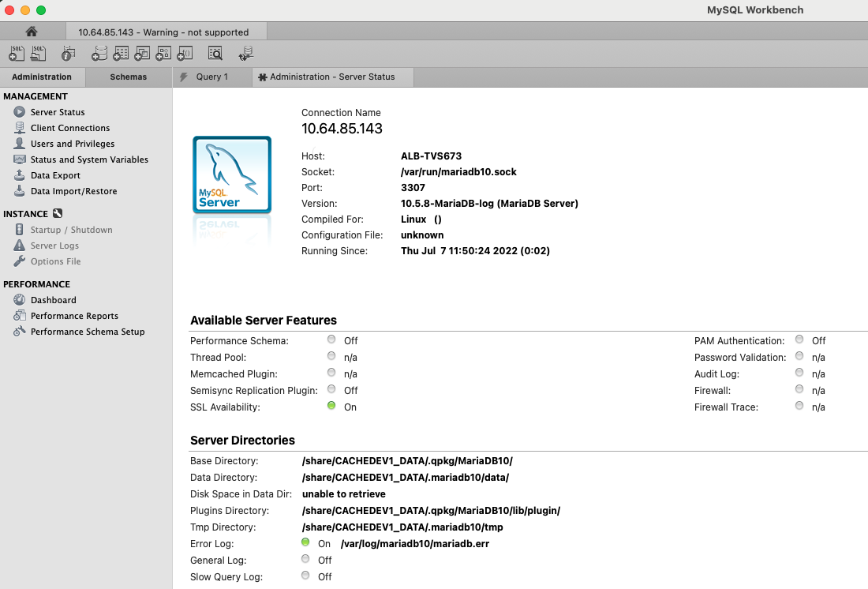Click the Server Logs warning icon

pyautogui.click(x=20, y=246)
